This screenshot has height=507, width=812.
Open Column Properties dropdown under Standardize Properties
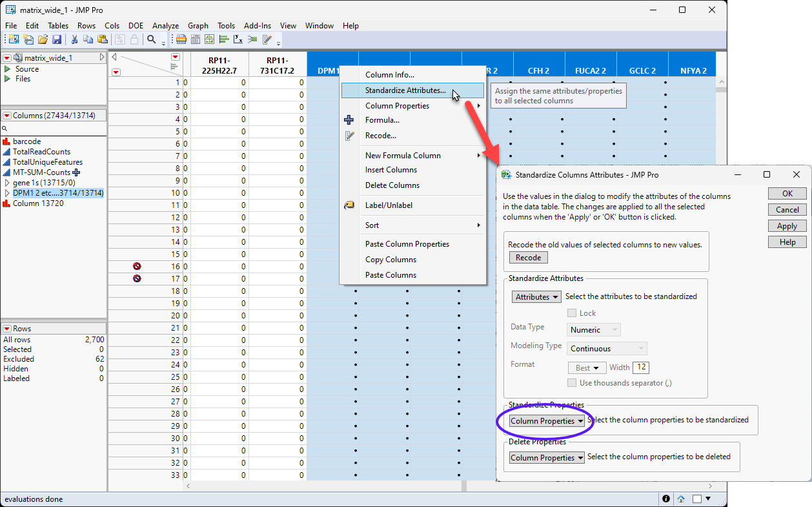coord(547,421)
